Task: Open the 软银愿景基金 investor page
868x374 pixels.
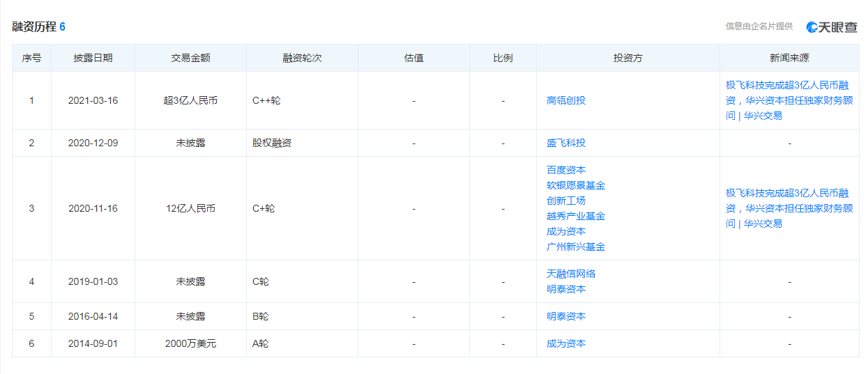Action: (x=576, y=185)
